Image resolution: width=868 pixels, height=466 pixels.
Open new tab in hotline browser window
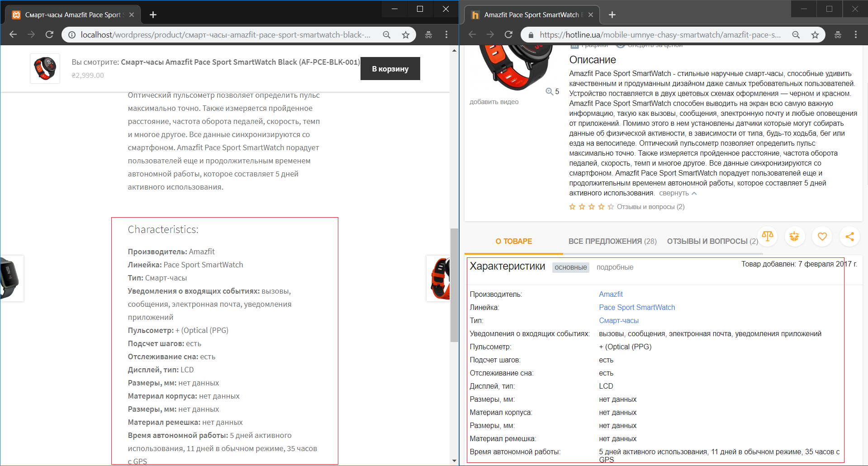pyautogui.click(x=612, y=15)
